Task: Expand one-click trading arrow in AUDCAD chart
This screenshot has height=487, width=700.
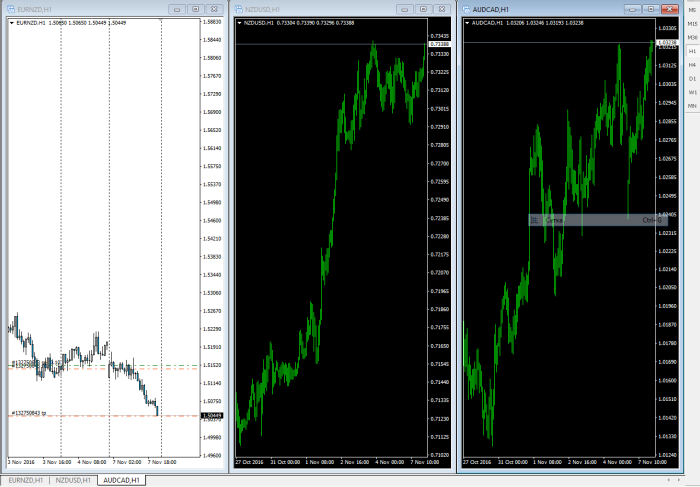Action: pyautogui.click(x=467, y=23)
